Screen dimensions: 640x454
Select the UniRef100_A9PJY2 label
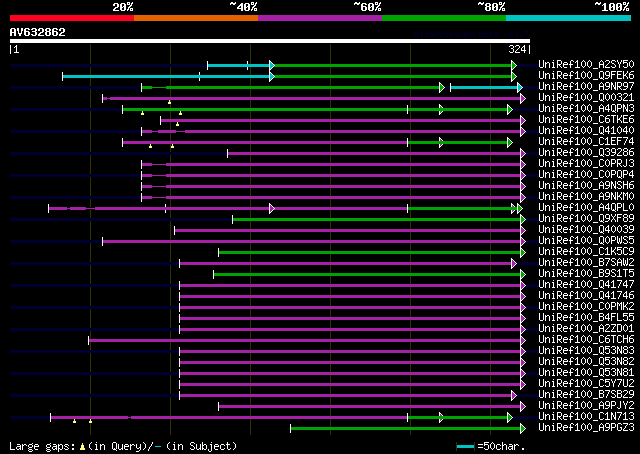(586, 406)
